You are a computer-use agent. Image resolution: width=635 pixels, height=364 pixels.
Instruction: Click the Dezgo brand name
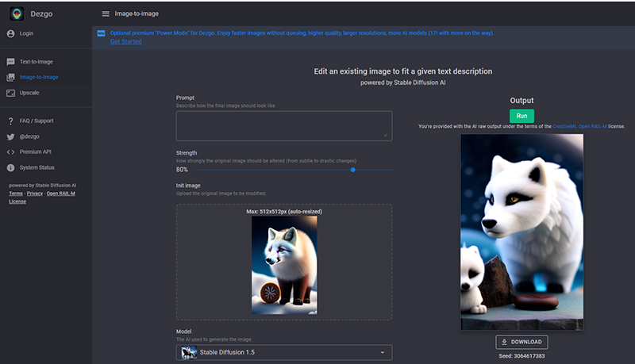click(x=41, y=13)
